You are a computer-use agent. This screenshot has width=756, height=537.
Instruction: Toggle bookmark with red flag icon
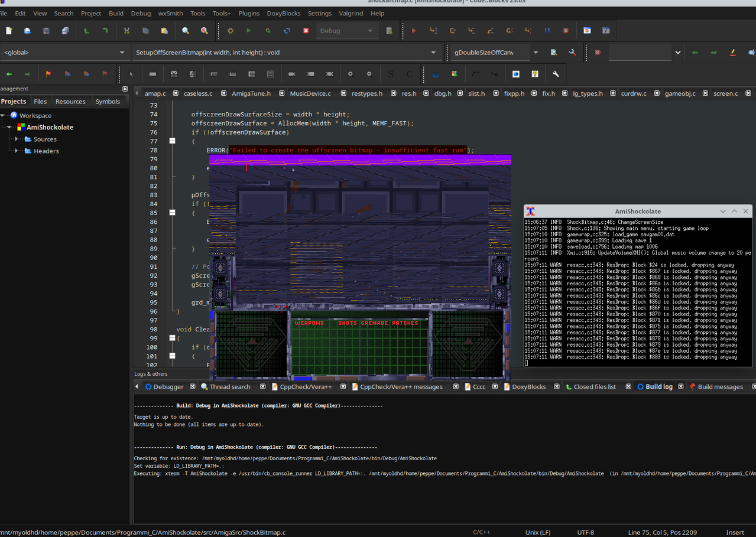[x=48, y=74]
